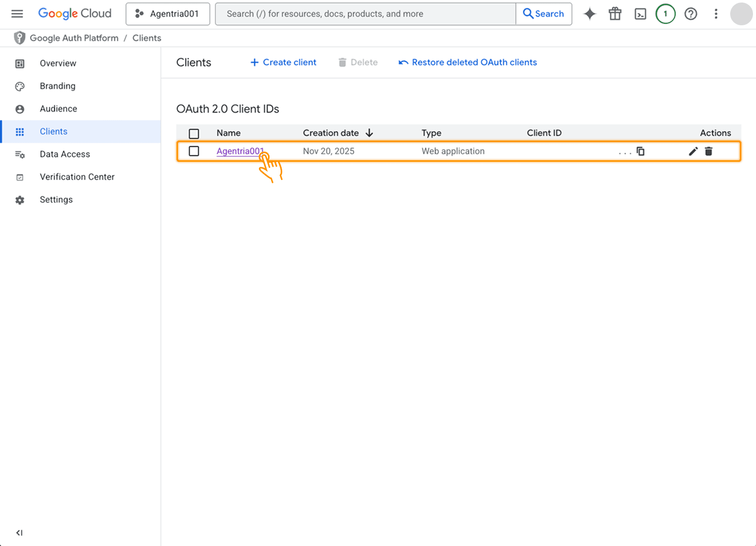The image size is (756, 546).
Task: Click the greyed Delete toolbar button
Action: (358, 62)
